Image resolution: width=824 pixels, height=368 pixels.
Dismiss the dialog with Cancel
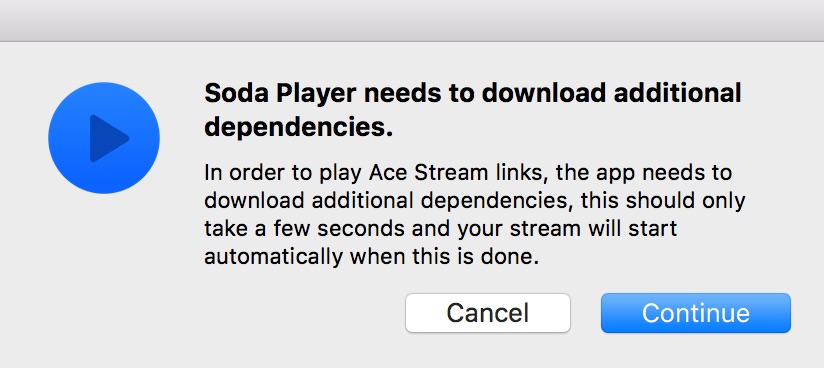click(x=488, y=313)
